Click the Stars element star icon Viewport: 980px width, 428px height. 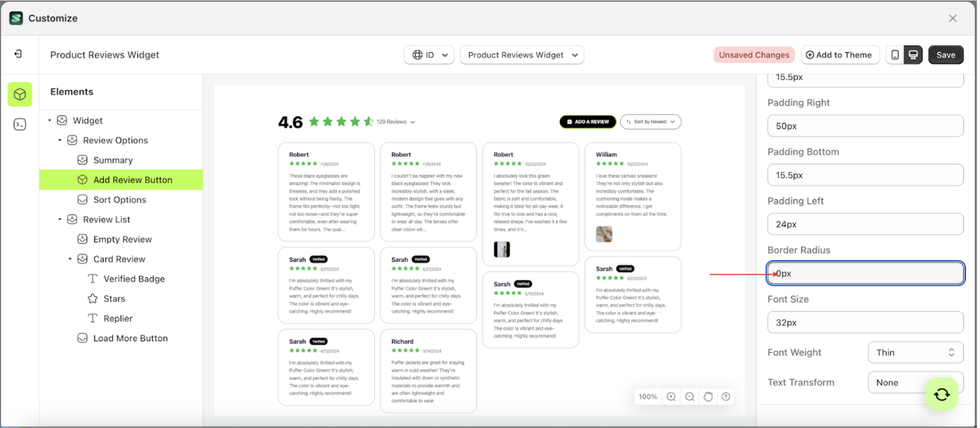tap(93, 298)
